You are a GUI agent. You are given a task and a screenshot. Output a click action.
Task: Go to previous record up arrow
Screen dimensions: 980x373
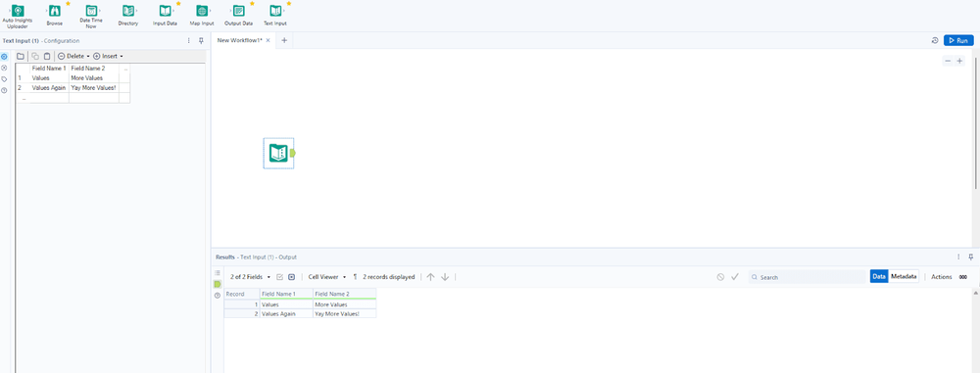[430, 277]
